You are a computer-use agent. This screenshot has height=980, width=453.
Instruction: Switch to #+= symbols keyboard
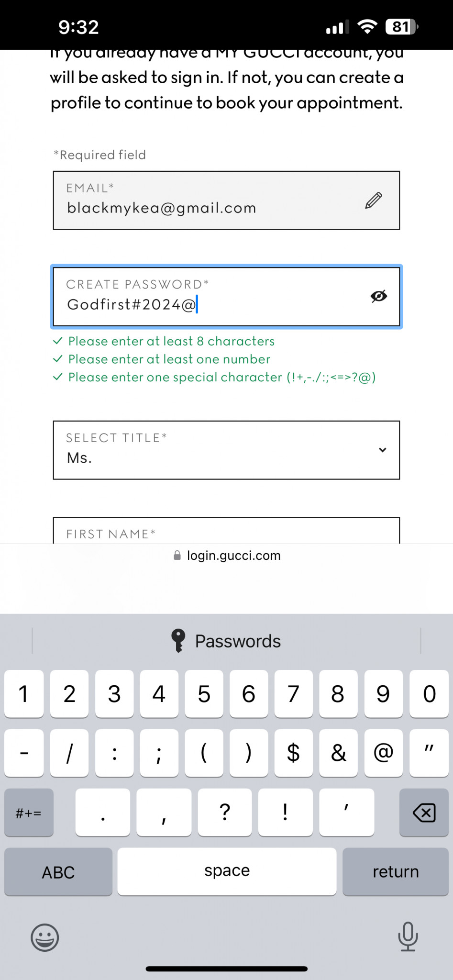29,813
